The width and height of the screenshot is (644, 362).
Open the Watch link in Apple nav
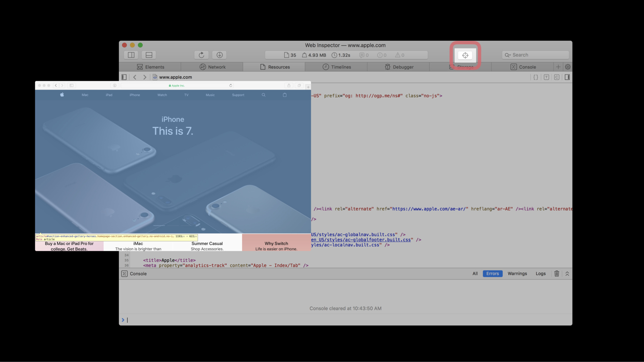tap(162, 95)
